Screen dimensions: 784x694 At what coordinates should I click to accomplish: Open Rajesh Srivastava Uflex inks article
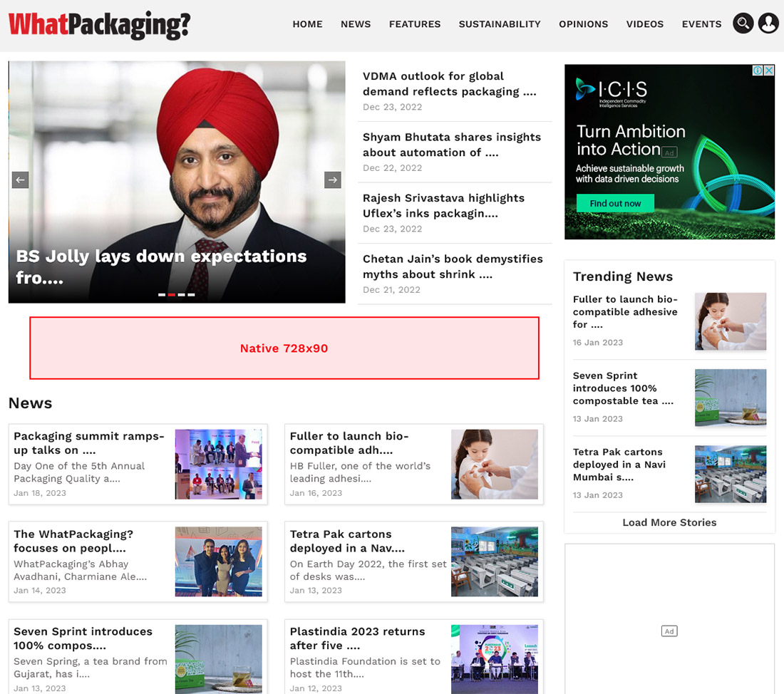click(x=443, y=205)
